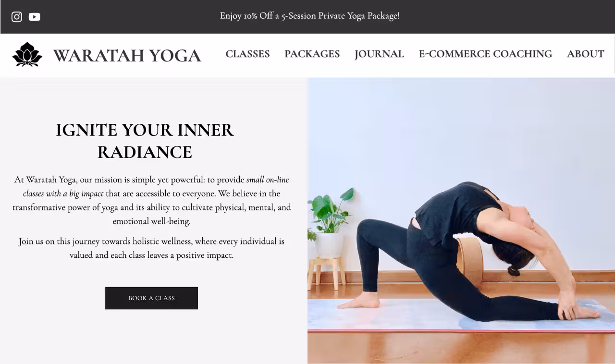
Task: Click the WARATAH YOGA site title
Action: point(127,55)
